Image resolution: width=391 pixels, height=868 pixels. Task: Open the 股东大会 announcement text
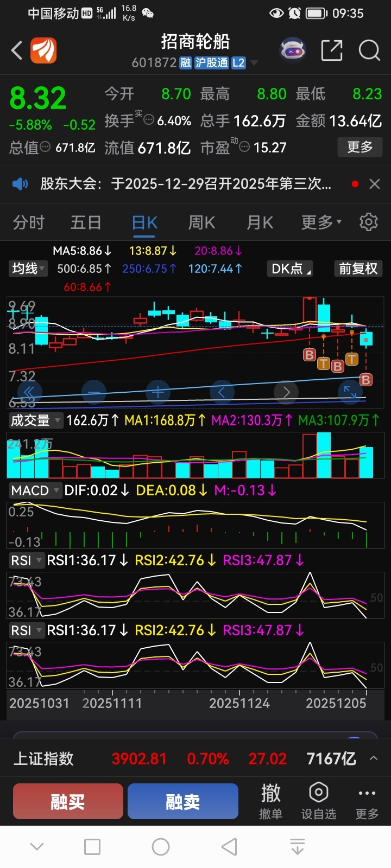click(x=185, y=184)
